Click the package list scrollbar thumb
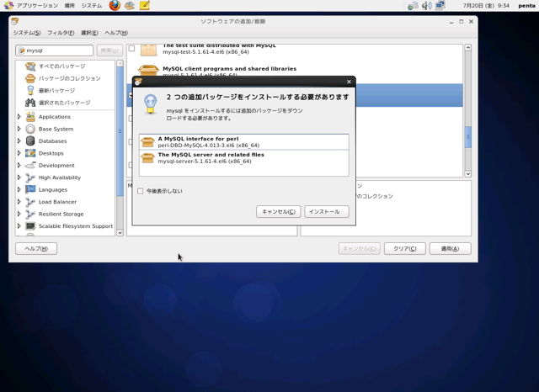 468,137
